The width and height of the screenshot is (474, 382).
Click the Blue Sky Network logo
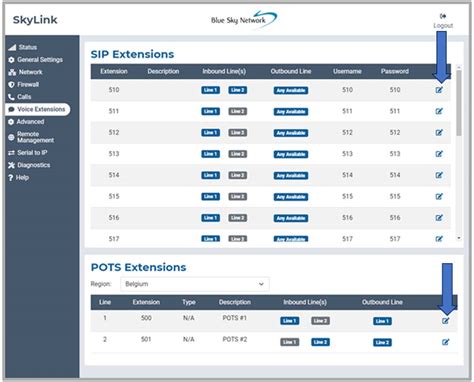click(244, 19)
